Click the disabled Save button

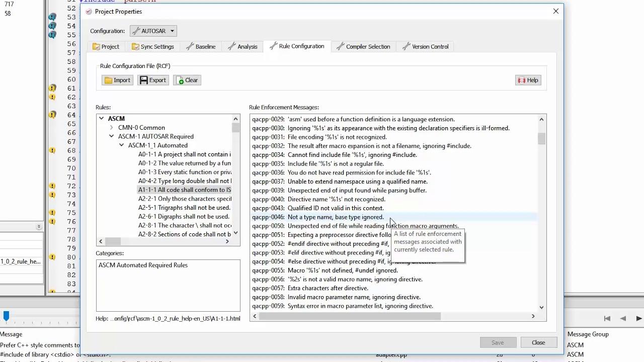pos(498,343)
